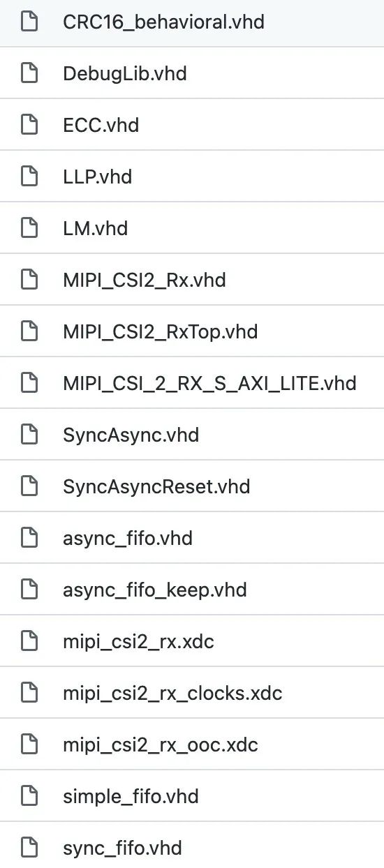The width and height of the screenshot is (384, 868).
Task: Open the CRC16_behavioral.vhd file name
Action: (x=164, y=22)
